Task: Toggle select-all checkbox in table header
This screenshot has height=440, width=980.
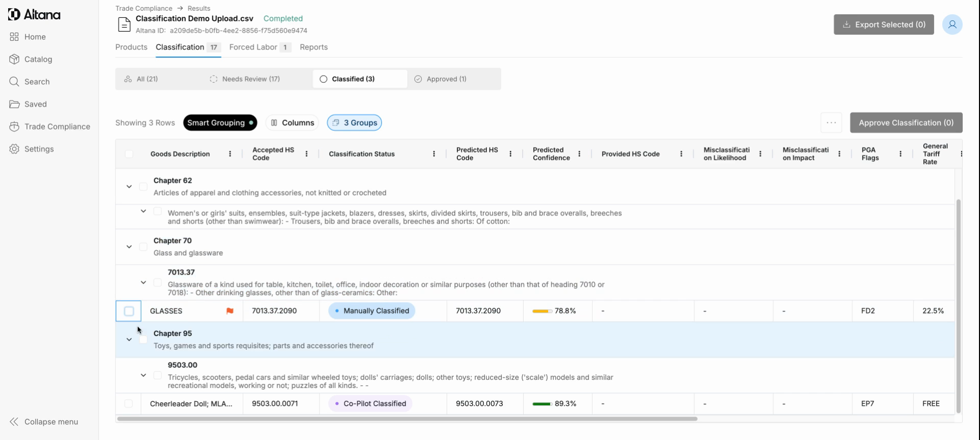Action: [x=129, y=154]
